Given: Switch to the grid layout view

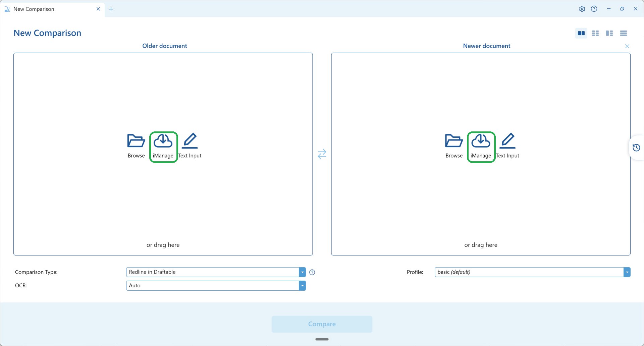Looking at the screenshot, I should (595, 33).
